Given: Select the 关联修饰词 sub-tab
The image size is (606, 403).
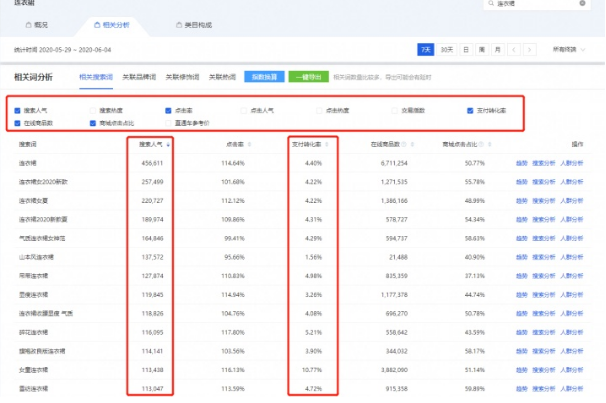Looking at the screenshot, I should [x=182, y=77].
